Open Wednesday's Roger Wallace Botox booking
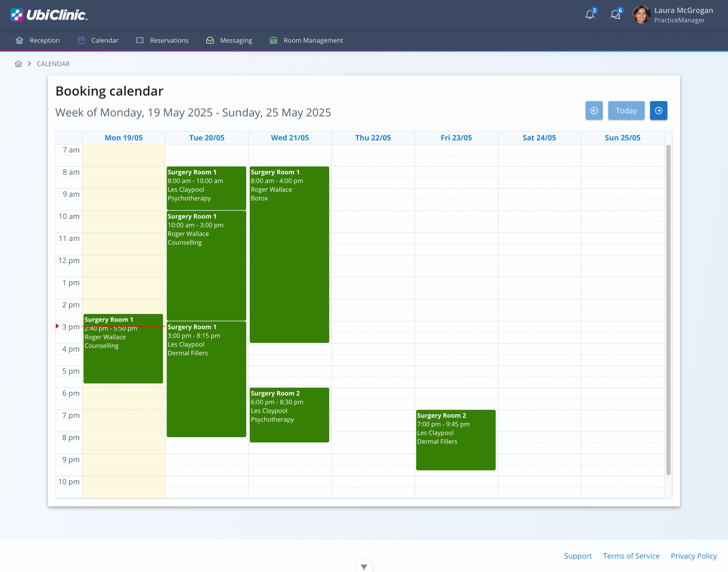The image size is (728, 572). [289, 254]
